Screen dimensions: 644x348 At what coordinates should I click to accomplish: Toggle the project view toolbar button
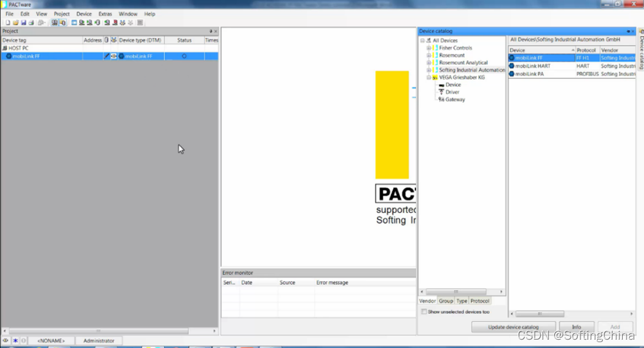pyautogui.click(x=55, y=22)
